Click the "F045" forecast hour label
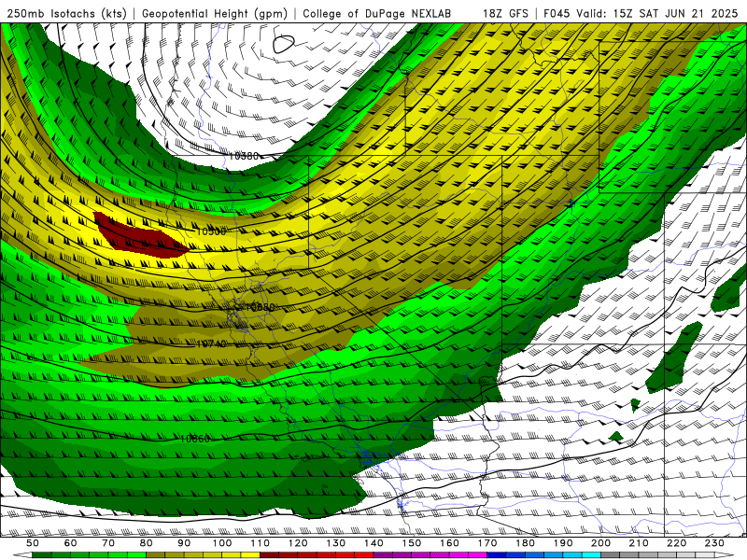The height and width of the screenshot is (560, 747). point(557,13)
